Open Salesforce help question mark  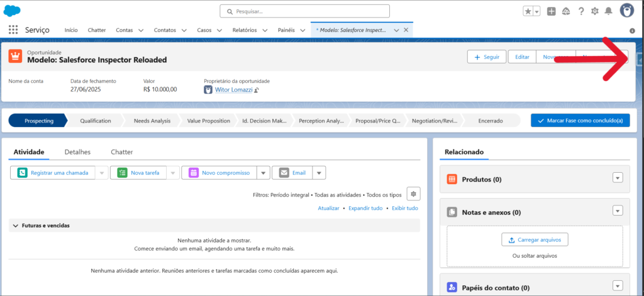pos(580,11)
